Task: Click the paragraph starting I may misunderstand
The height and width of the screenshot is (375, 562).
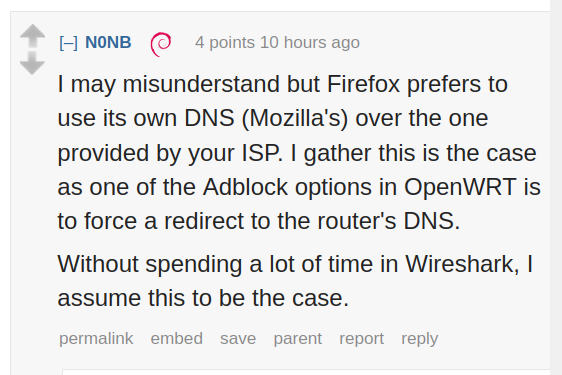Action: (x=299, y=152)
